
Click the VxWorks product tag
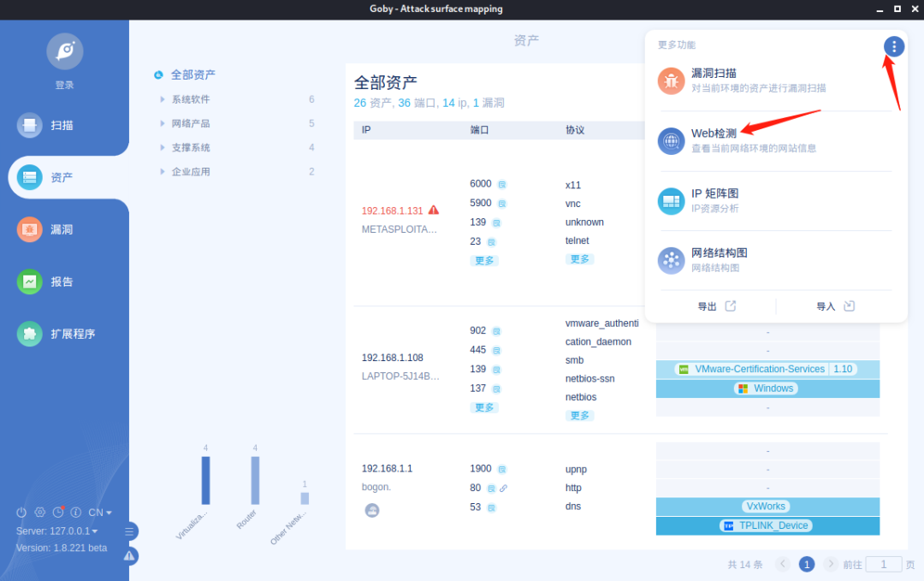766,507
